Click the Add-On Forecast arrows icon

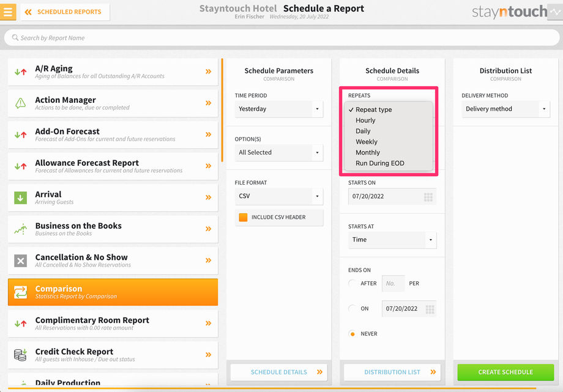pyautogui.click(x=20, y=135)
